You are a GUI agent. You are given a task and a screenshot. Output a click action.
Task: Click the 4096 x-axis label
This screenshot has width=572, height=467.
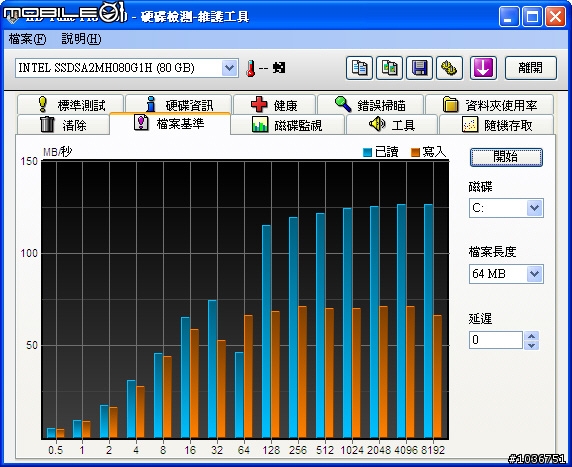coord(406,450)
